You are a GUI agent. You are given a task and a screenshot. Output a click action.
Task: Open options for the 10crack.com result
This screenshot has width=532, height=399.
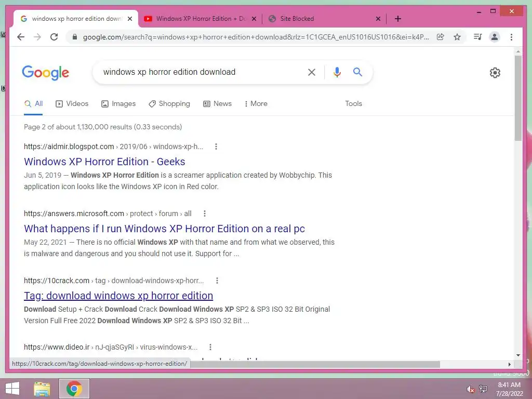pos(217,281)
